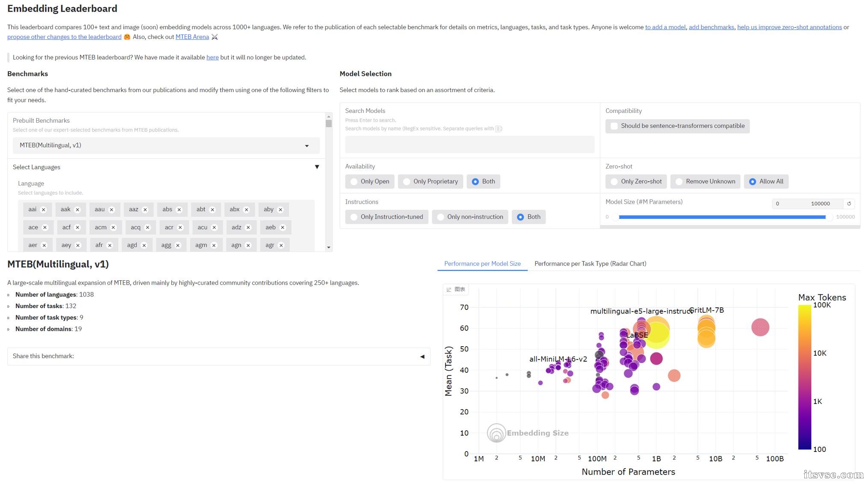Remove the 'abt' language tag
The height and width of the screenshot is (487, 868).
(x=213, y=210)
